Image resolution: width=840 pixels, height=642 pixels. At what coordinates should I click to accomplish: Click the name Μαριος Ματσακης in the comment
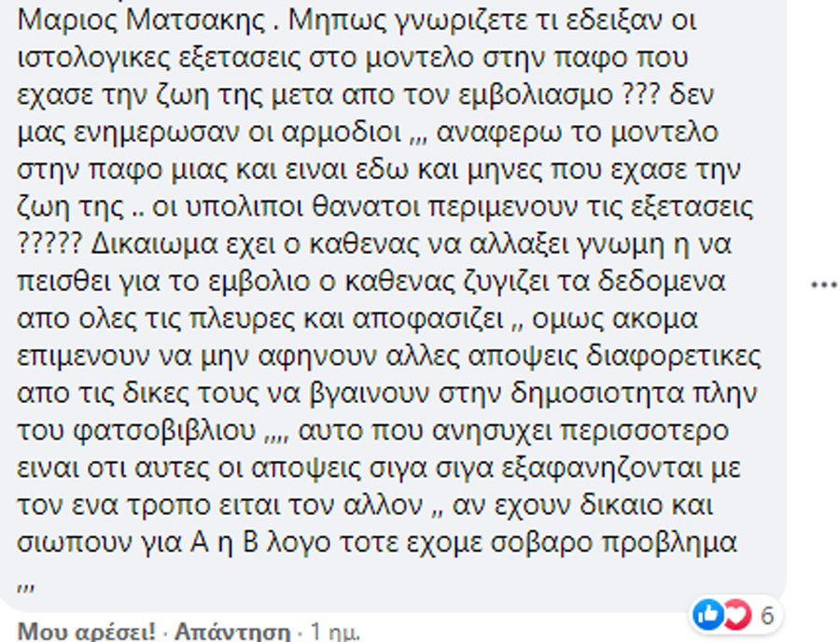click(142, 21)
